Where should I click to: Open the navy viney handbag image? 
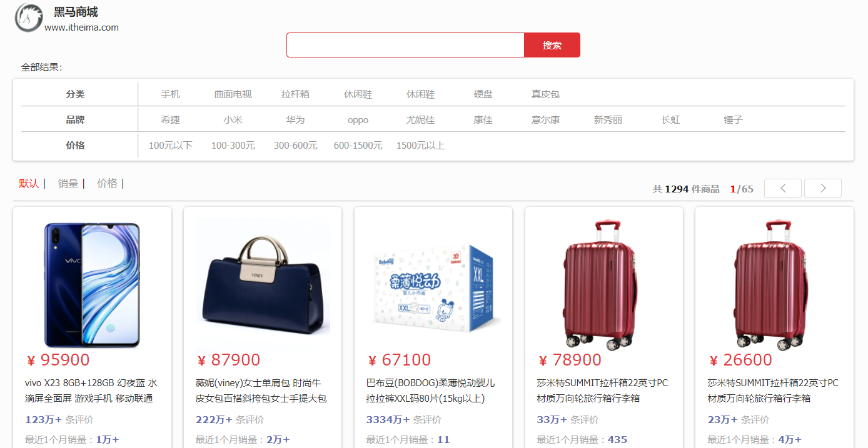tap(263, 284)
